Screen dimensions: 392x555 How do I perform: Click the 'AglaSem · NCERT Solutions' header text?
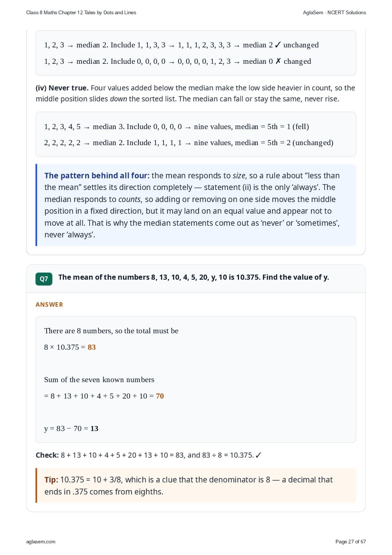pos(334,12)
